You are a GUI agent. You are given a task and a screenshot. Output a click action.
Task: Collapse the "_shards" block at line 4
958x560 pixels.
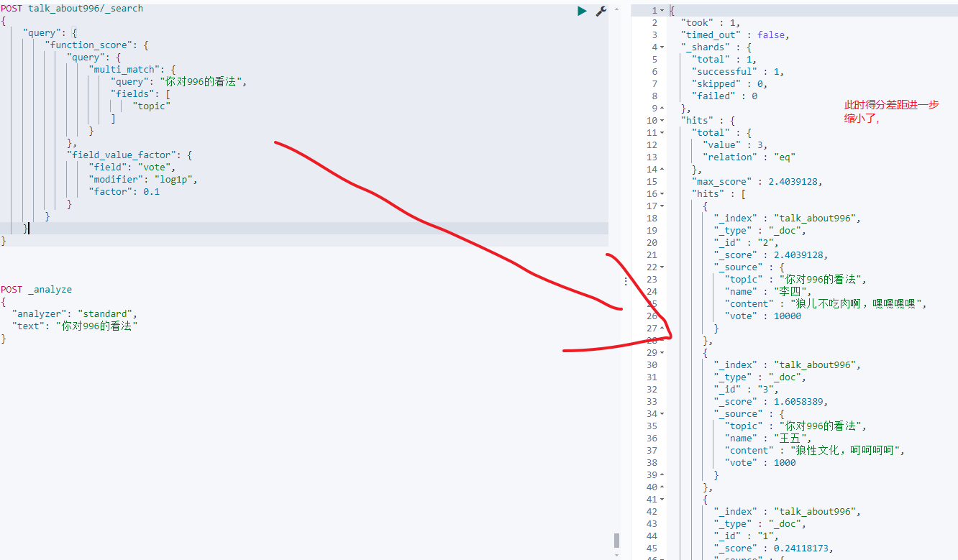(662, 47)
